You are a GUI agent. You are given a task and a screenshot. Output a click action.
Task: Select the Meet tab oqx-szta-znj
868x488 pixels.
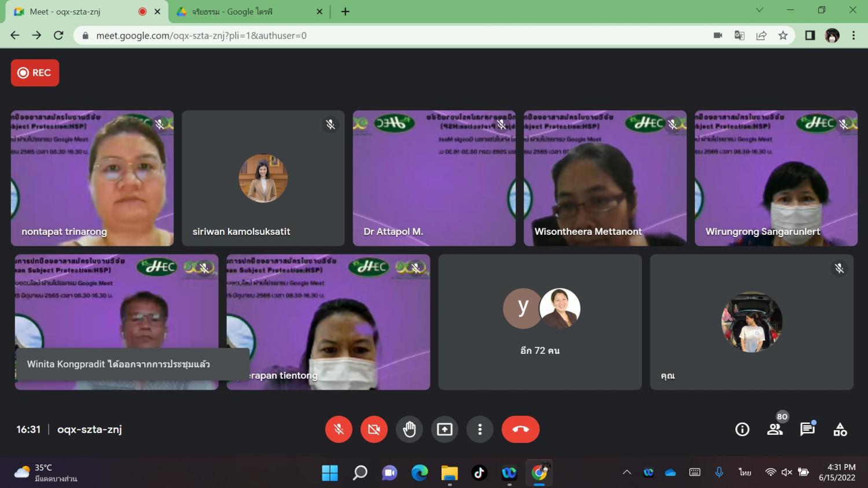point(75,12)
